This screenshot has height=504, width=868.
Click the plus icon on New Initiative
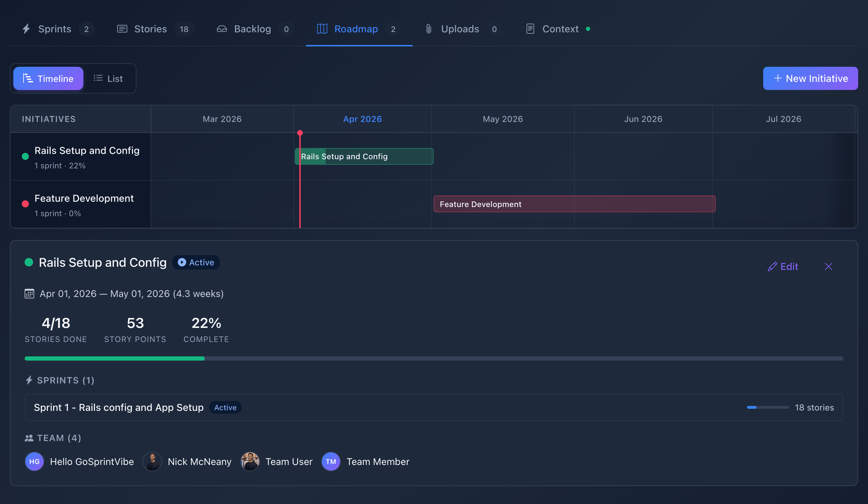click(778, 78)
